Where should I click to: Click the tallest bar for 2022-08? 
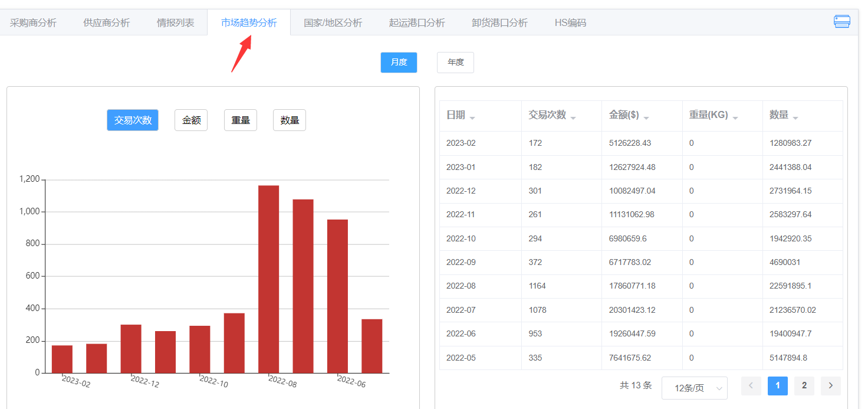click(268, 279)
